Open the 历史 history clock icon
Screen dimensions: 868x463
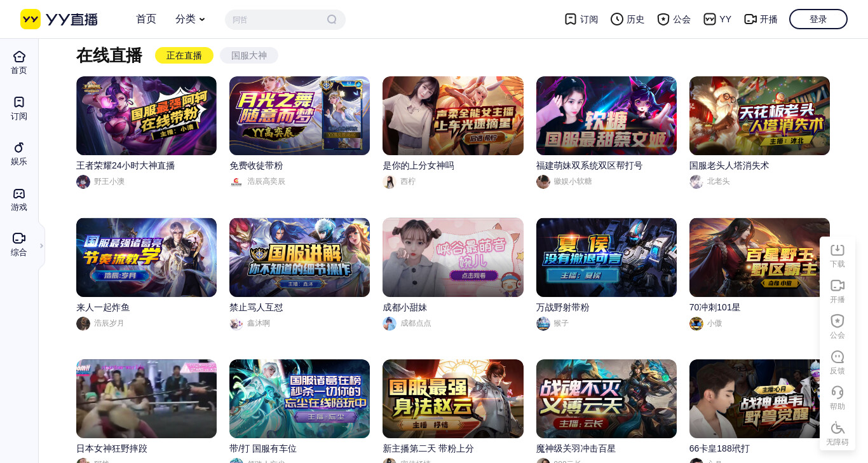pos(617,19)
